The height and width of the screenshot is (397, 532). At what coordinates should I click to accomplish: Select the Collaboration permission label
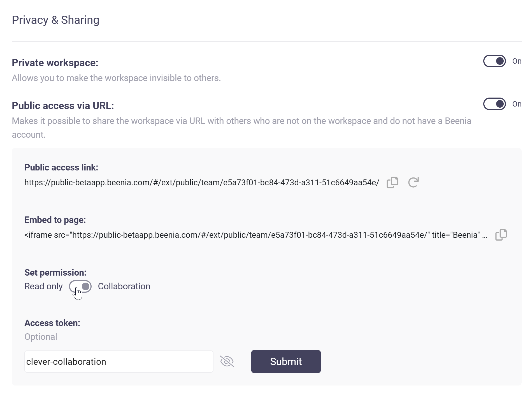124,286
